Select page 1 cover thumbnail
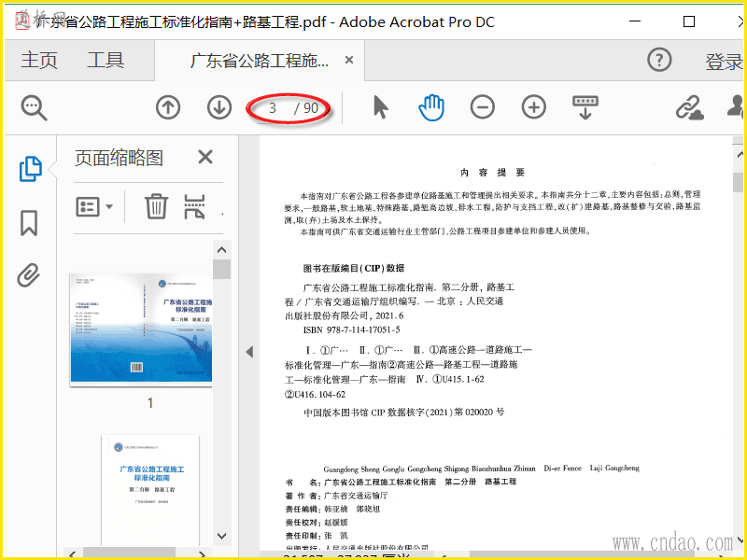Screen dimensions: 747x560 pyautogui.click(x=142, y=329)
